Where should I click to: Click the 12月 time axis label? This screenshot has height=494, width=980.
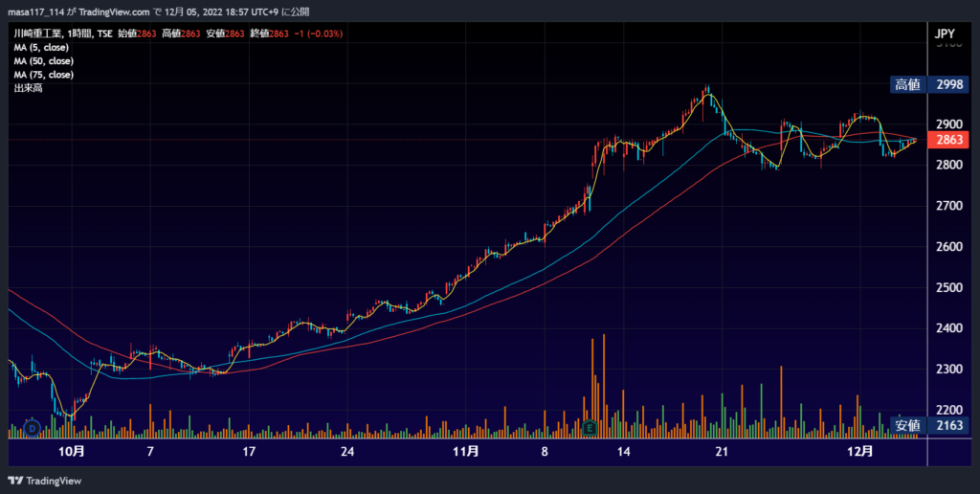coord(859,452)
